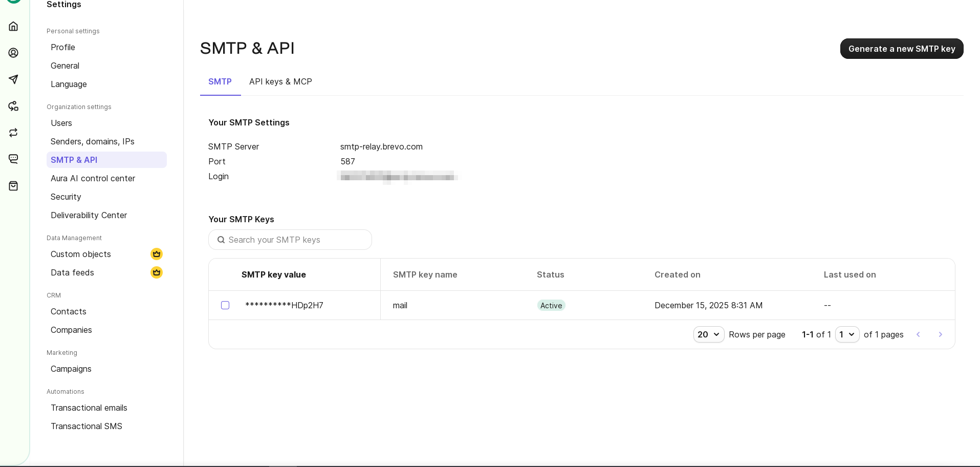Click the Contacts person icon in rail

click(13, 53)
